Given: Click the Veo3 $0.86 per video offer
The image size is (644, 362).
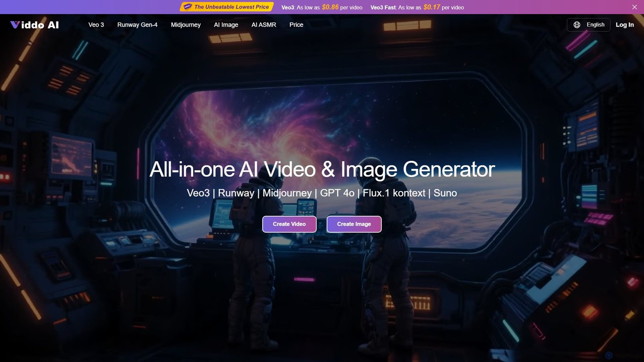Looking at the screenshot, I should pos(321,7).
